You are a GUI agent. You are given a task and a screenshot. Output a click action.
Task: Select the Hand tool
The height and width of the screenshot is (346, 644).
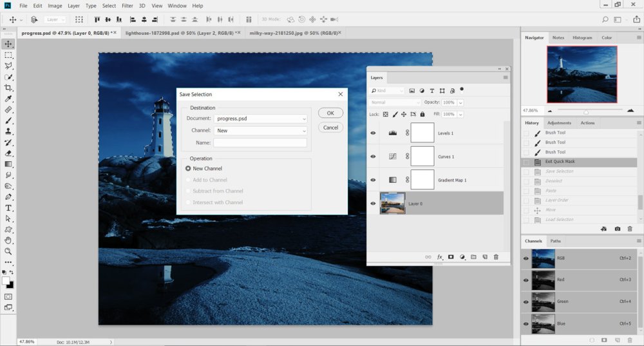click(8, 240)
